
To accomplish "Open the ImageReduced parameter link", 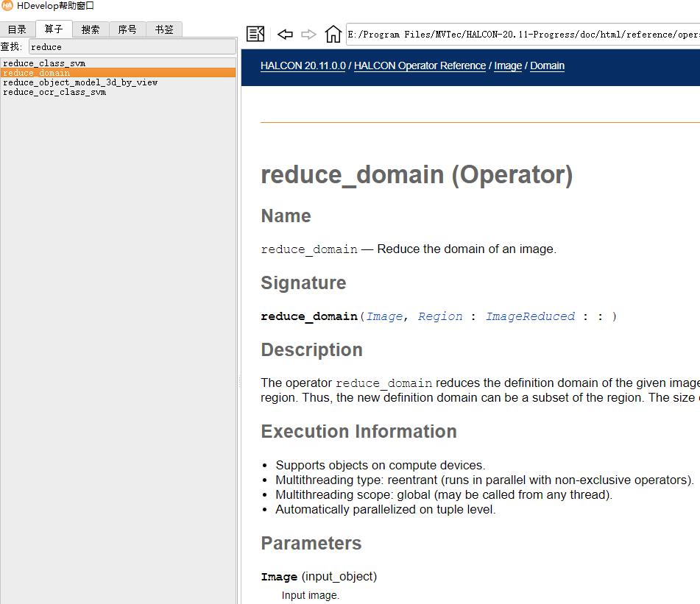I will 531,316.
